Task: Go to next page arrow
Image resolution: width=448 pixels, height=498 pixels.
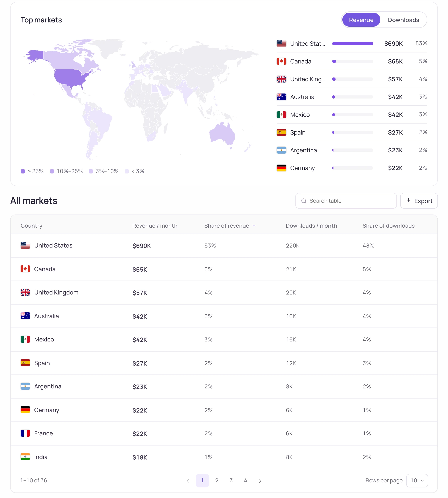Action: (x=260, y=480)
